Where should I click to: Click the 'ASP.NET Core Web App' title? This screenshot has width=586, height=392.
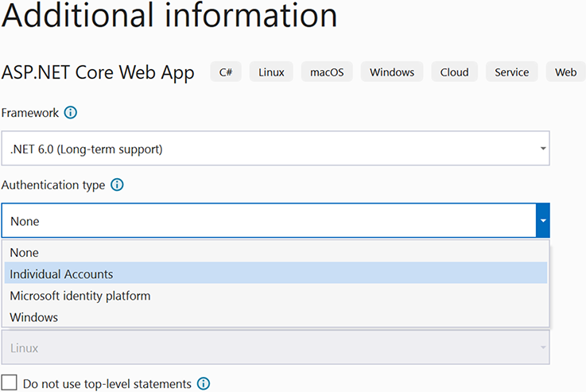pos(98,72)
